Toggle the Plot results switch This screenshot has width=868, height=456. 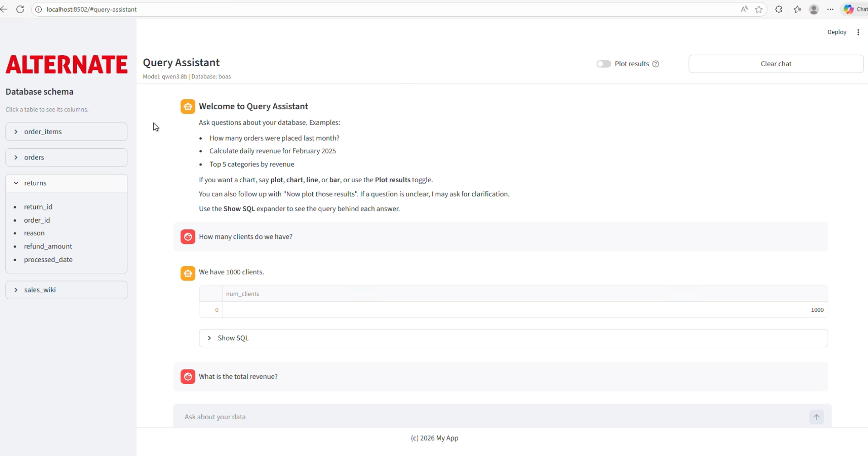point(603,64)
